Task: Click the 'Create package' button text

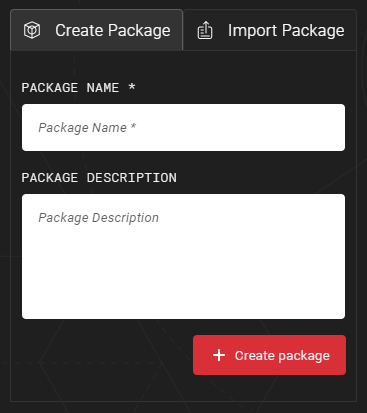Action: [282, 356]
